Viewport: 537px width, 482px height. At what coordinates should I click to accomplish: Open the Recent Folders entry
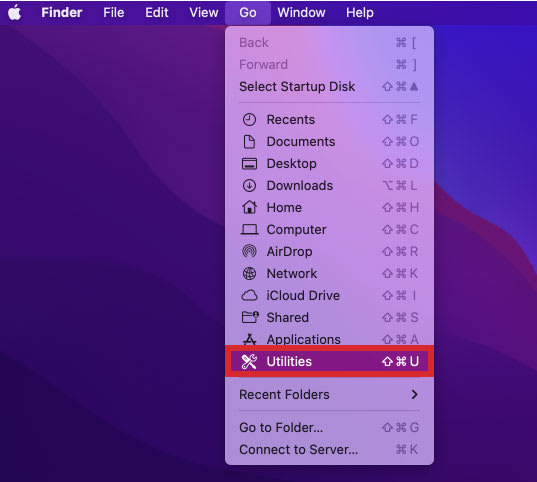tap(329, 394)
